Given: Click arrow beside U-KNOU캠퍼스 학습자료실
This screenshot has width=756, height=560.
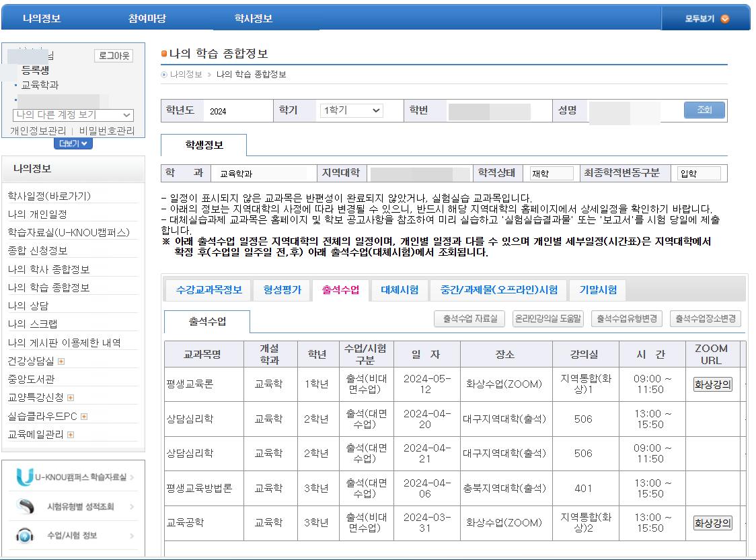Looking at the screenshot, I should [x=132, y=477].
